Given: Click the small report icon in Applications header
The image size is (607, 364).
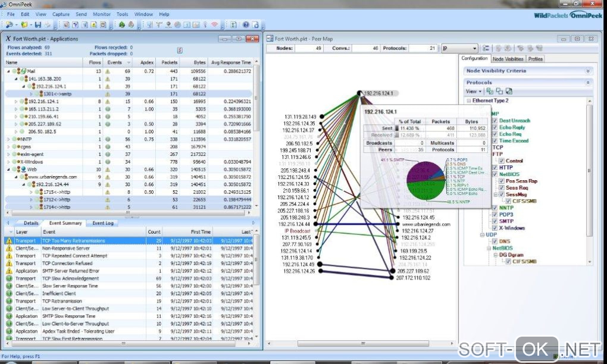Looking at the screenshot, I should (180, 51).
